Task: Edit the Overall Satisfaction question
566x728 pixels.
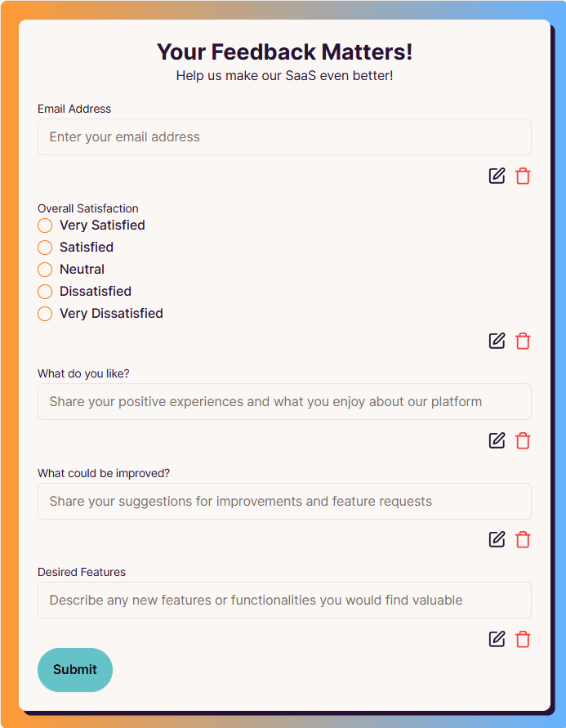Action: tap(497, 341)
